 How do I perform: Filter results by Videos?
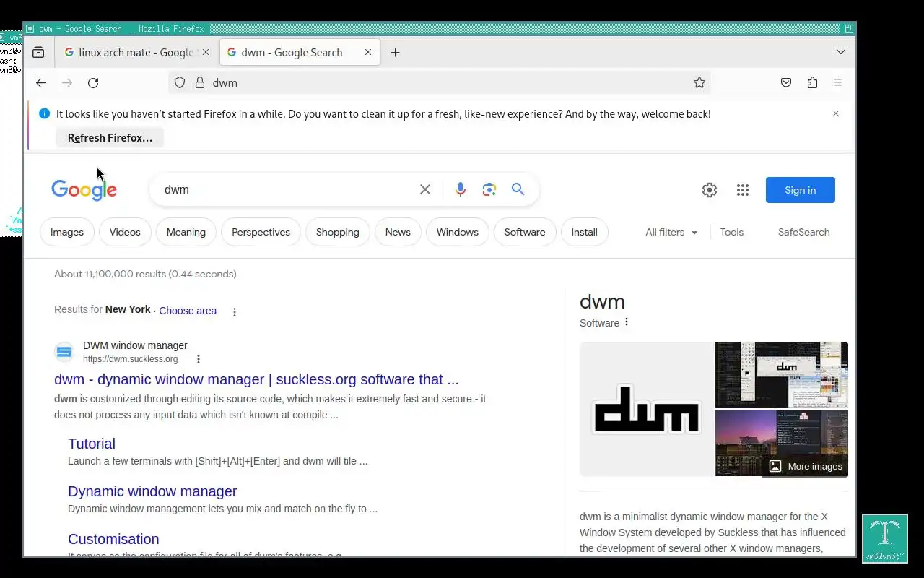[x=125, y=232]
